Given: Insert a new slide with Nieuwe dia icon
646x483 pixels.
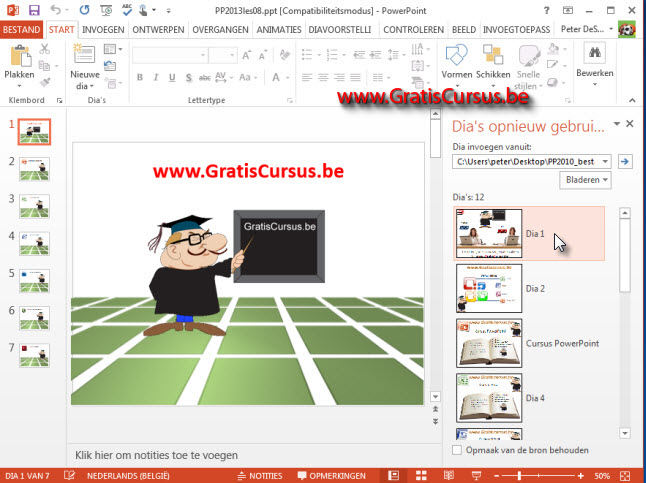Looking at the screenshot, I should pos(84,53).
